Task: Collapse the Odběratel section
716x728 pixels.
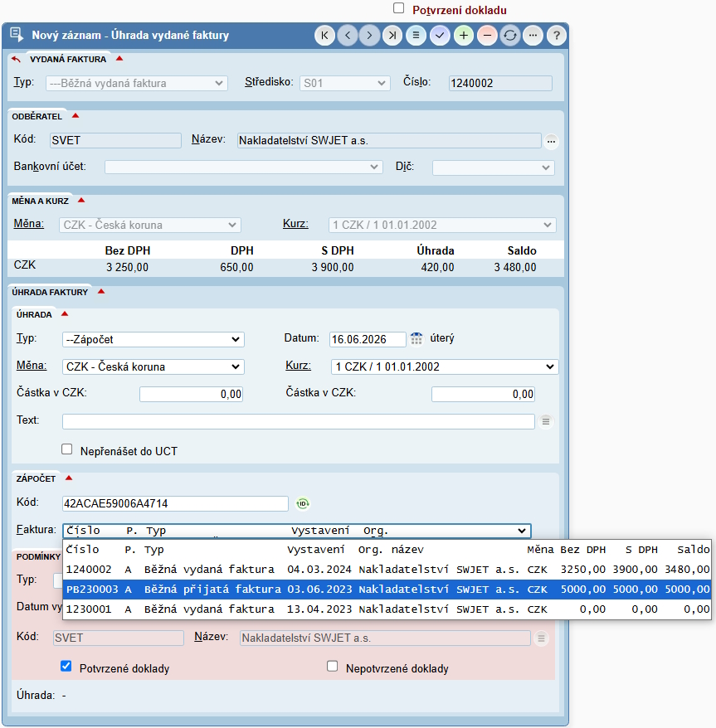Action: click(x=75, y=116)
